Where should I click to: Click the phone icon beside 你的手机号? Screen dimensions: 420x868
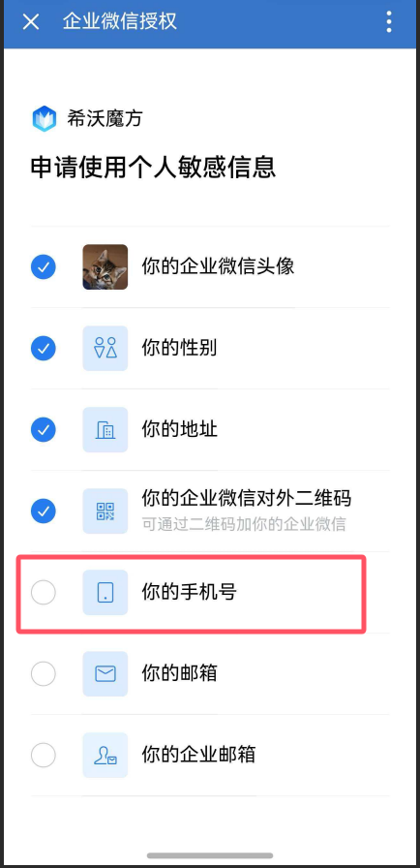coord(105,592)
